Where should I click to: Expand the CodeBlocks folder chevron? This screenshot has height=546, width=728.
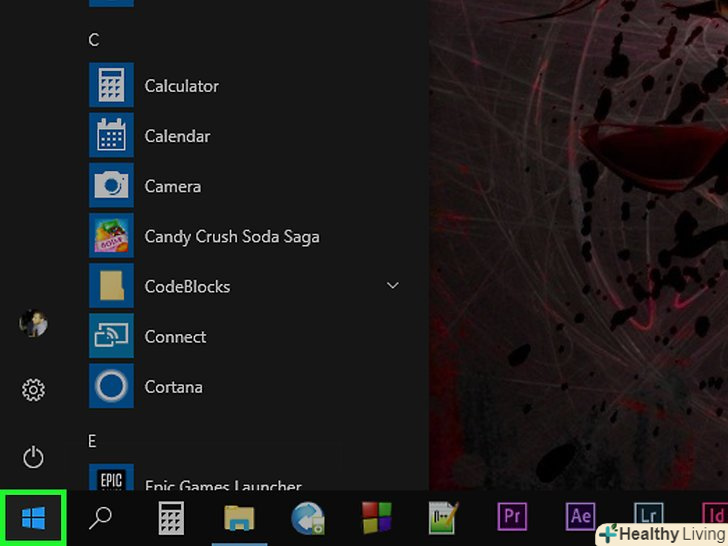pyautogui.click(x=393, y=286)
